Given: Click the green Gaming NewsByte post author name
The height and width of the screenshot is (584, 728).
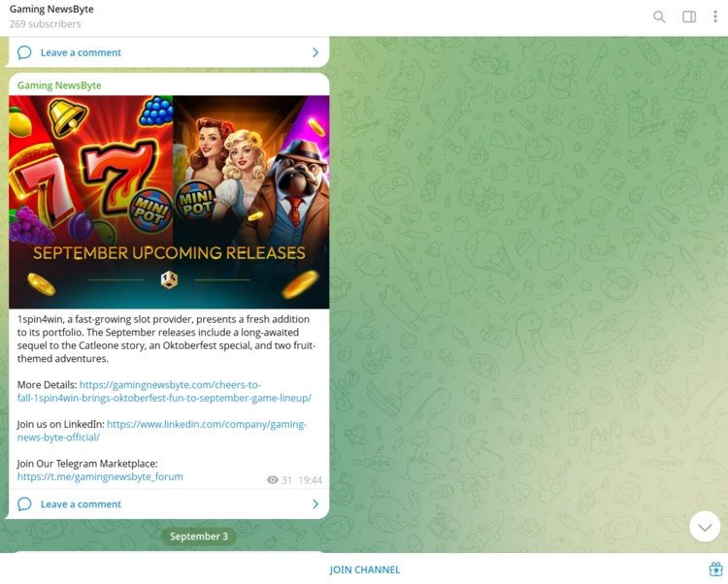Looking at the screenshot, I should coord(59,85).
